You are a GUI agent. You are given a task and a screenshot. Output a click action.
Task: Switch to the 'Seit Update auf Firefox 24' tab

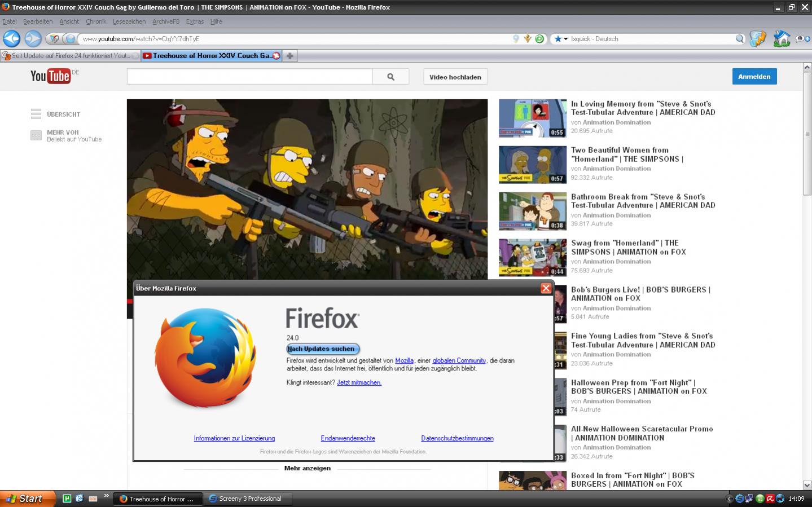tap(70, 56)
